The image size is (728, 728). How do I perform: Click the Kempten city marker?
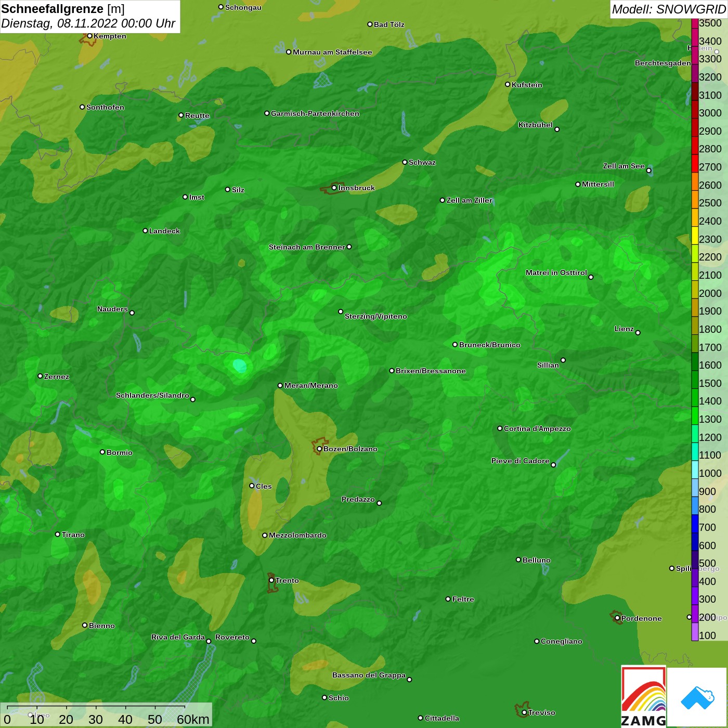pos(89,36)
